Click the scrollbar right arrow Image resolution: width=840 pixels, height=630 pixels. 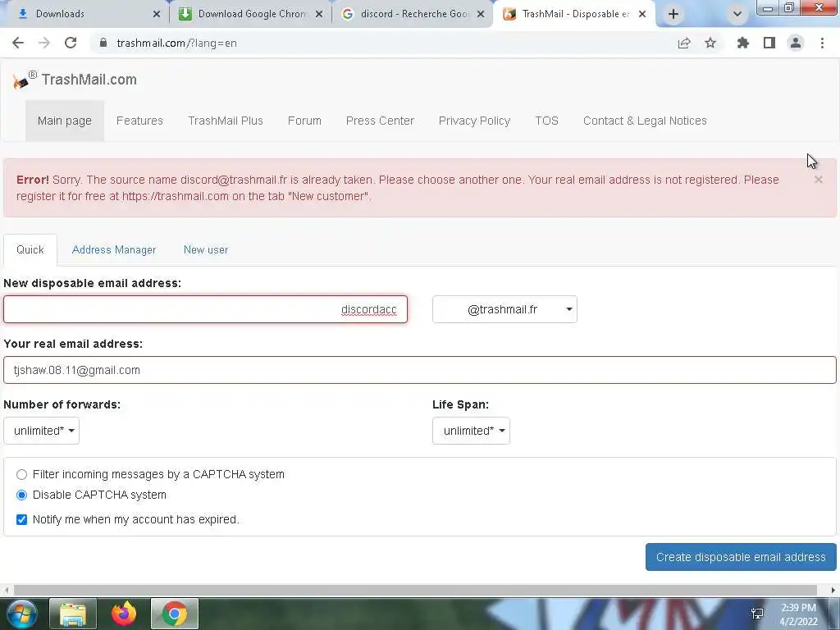tap(833, 590)
